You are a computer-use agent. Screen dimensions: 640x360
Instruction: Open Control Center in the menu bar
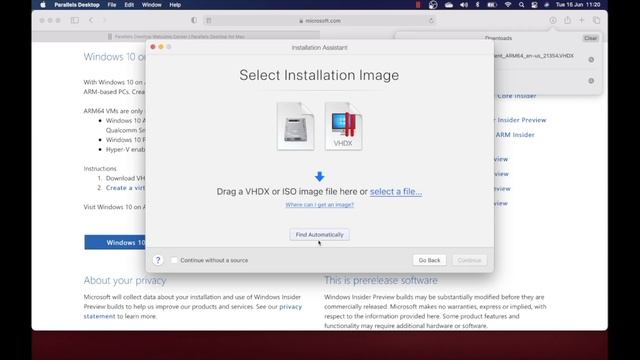coord(534,5)
